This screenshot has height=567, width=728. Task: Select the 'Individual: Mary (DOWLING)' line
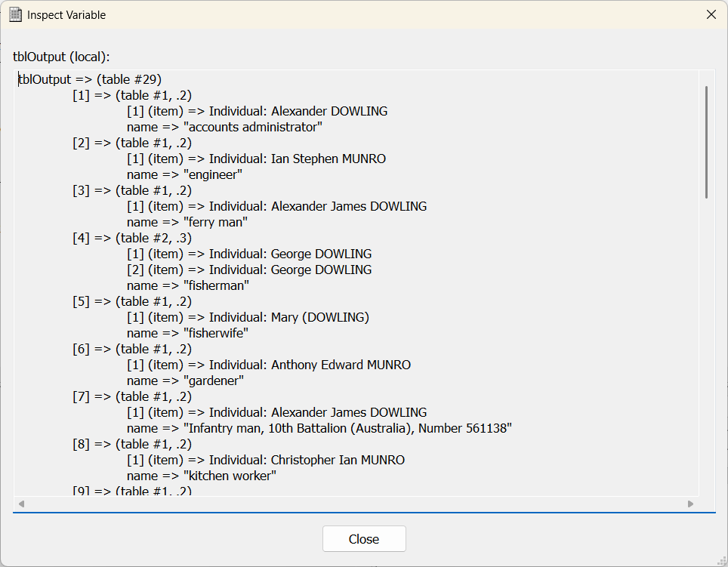[x=248, y=317]
